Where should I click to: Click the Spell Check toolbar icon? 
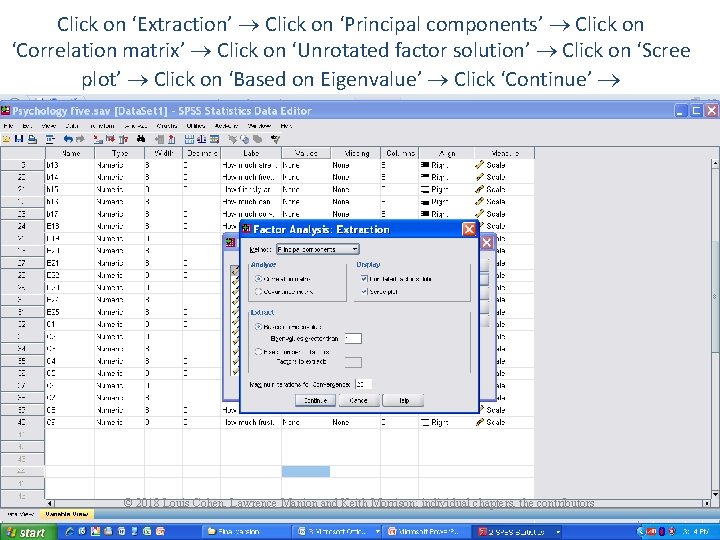tap(275, 139)
